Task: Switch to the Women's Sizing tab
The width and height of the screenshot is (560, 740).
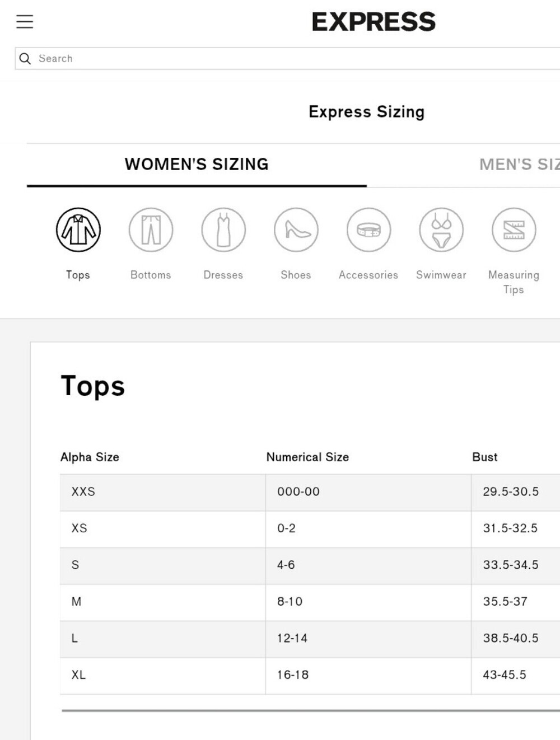Action: [x=197, y=164]
